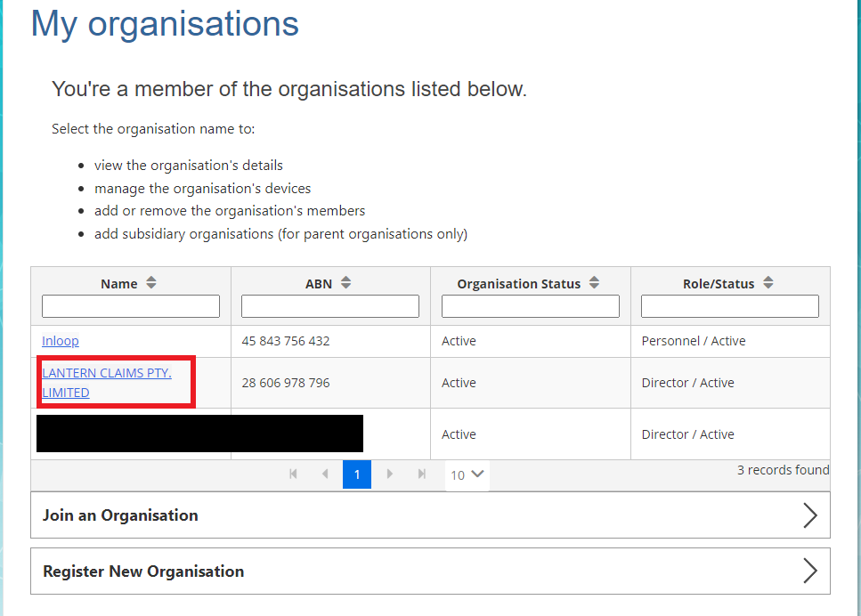Go to previous page of results

click(x=325, y=474)
